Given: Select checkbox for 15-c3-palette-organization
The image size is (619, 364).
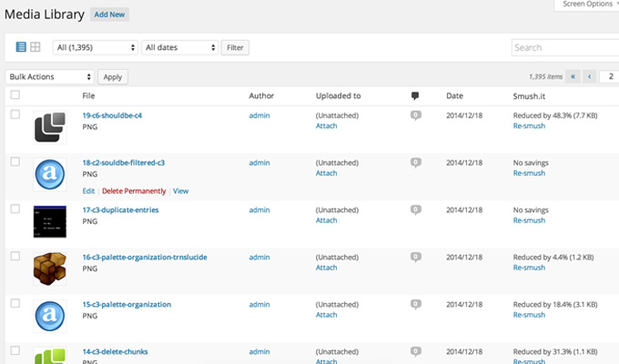Looking at the screenshot, I should pos(15,303).
